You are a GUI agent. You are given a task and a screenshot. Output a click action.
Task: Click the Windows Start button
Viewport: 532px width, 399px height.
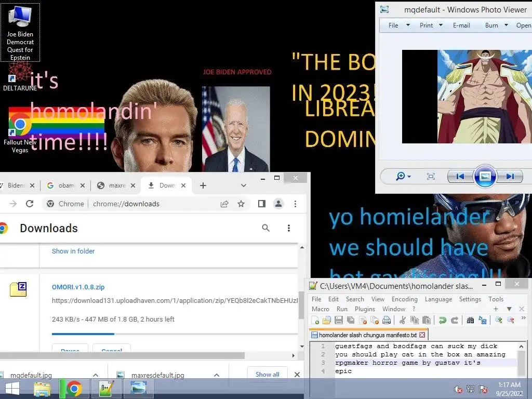coord(12,389)
